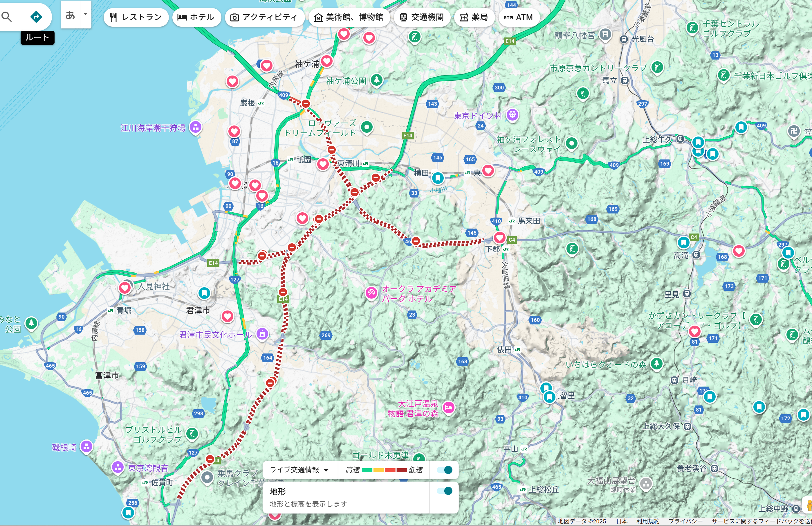Click the bookmark pin above 君津市 label

pos(204,293)
